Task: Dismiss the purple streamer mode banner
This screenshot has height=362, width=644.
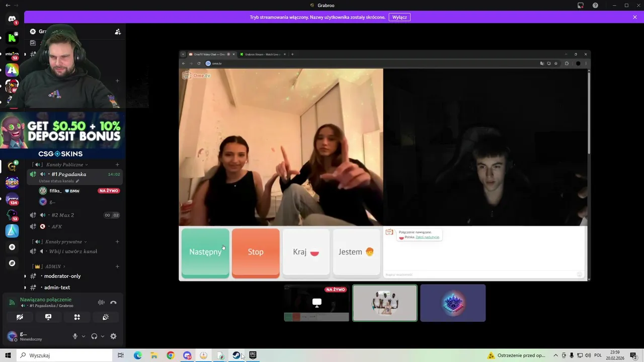Action: 635,17
